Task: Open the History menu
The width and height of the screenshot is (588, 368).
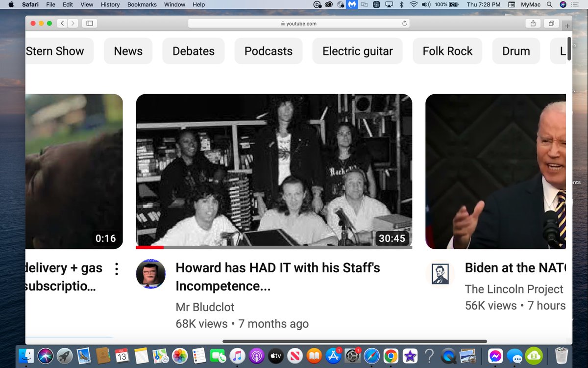Action: [110, 4]
